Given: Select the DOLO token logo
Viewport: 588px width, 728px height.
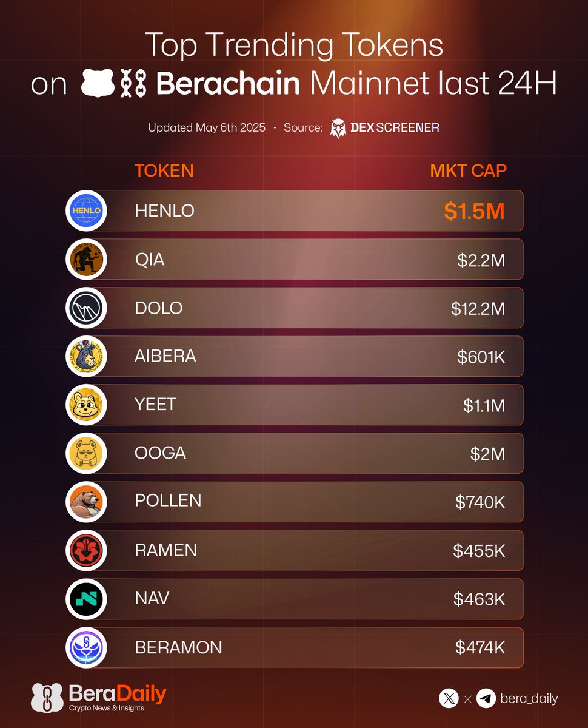Looking at the screenshot, I should pos(86,308).
